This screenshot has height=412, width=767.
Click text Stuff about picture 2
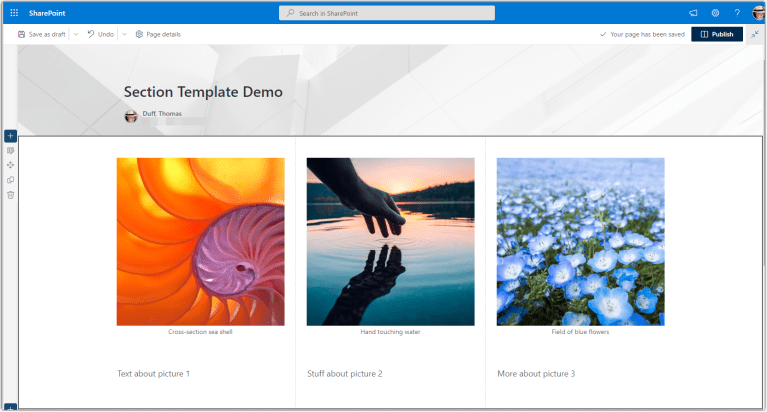tap(345, 374)
